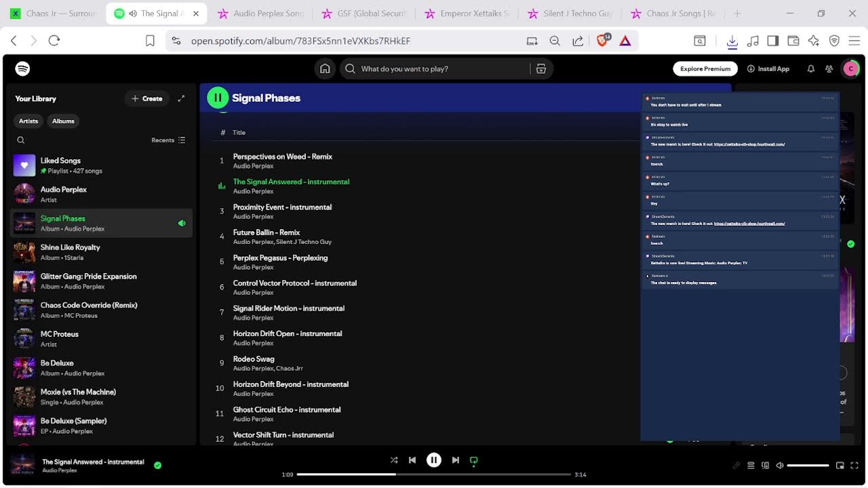
Task: Toggle shuffle playback
Action: (394, 460)
